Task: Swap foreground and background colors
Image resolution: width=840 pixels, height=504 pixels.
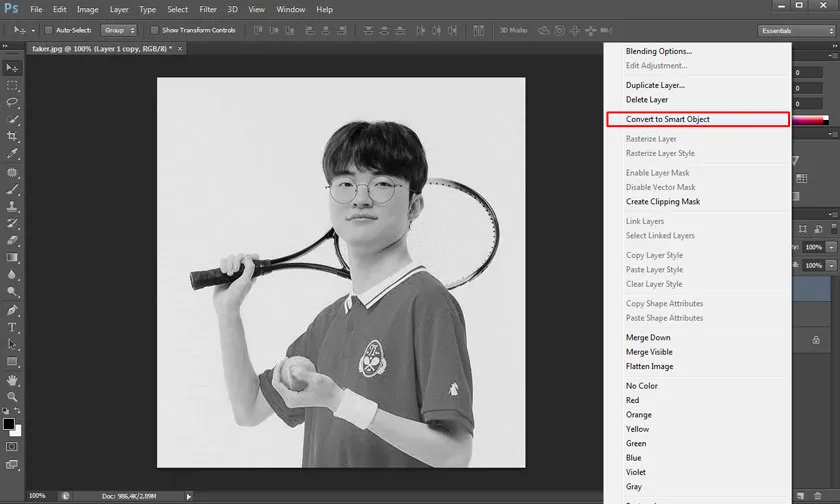Action: coord(18,410)
